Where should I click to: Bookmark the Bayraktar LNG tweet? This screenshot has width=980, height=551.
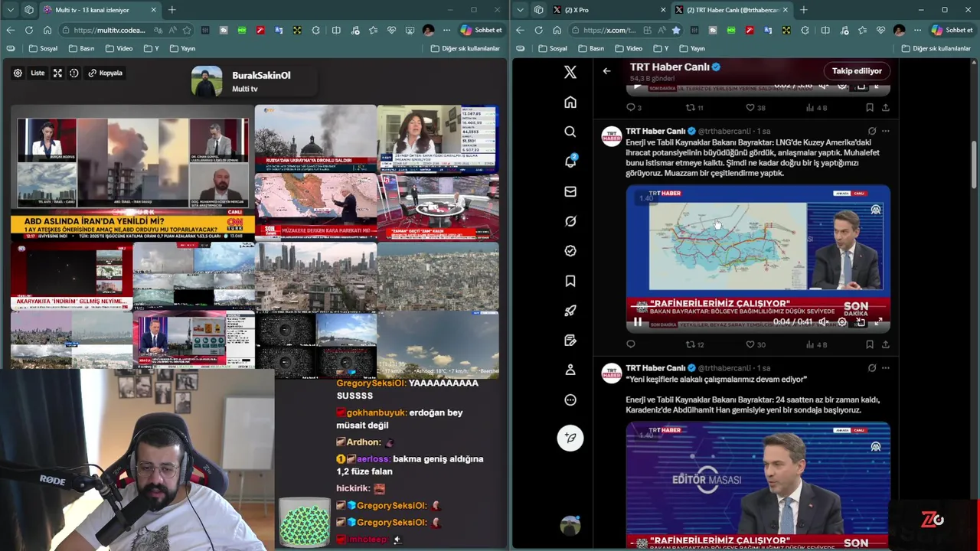click(x=870, y=344)
